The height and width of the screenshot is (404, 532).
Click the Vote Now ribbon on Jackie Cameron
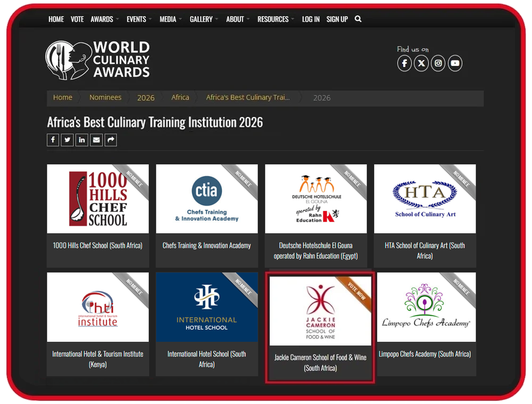pos(356,291)
